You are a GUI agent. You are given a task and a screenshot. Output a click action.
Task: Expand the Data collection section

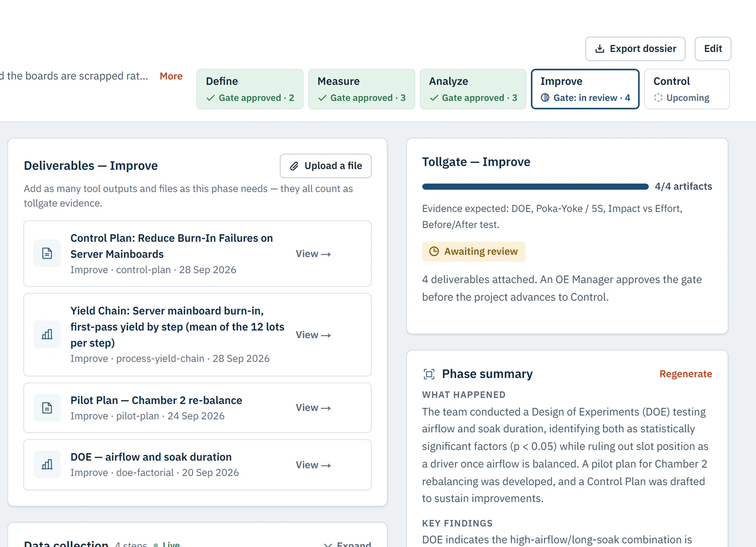pos(348,544)
